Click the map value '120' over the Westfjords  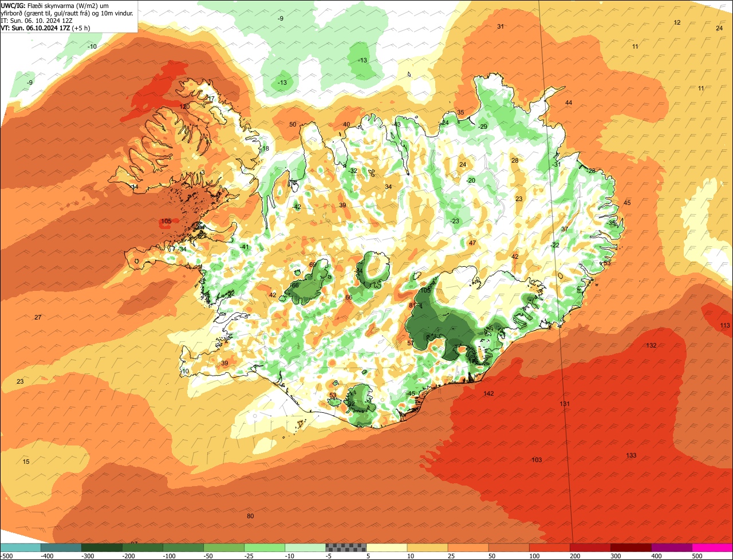click(184, 107)
